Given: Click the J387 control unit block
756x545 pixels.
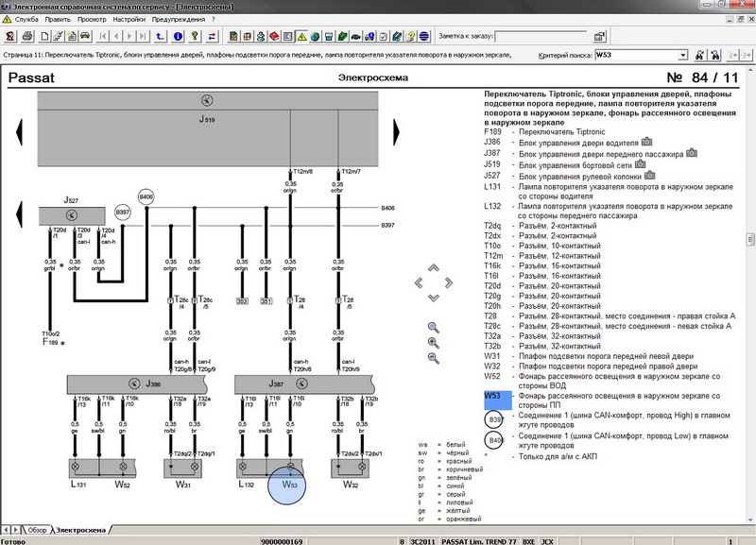Looking at the screenshot, I should (304, 384).
